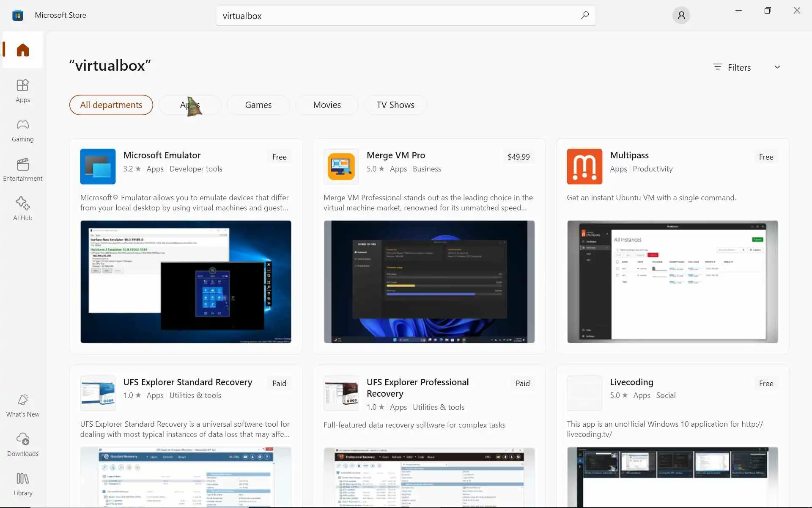Viewport: 812px width, 508px height.
Task: Open the Apps section in the sidebar
Action: tap(23, 91)
